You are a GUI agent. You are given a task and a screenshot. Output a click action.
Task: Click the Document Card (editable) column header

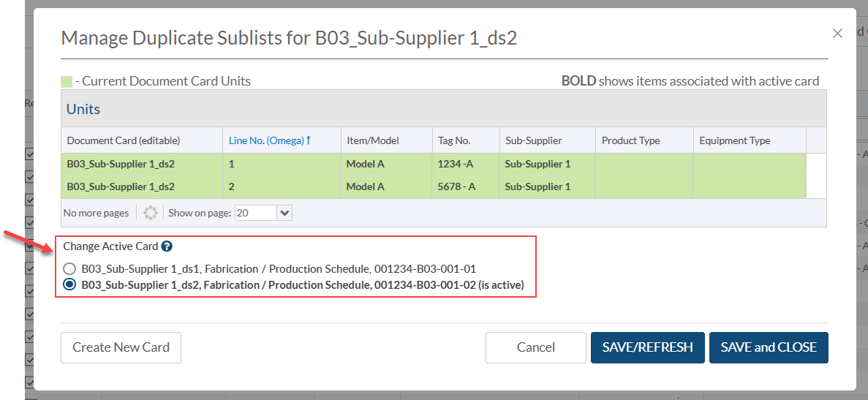[x=123, y=140]
